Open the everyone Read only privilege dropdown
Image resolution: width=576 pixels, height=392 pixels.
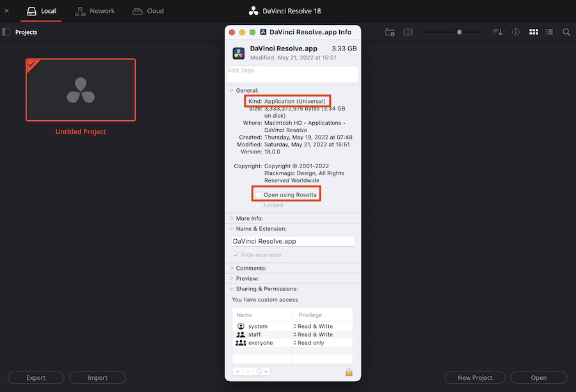pos(309,343)
